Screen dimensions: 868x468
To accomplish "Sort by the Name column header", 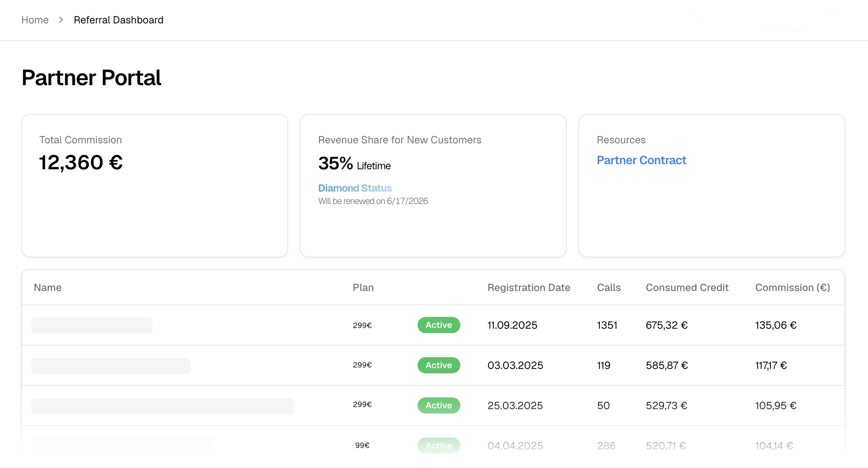I will point(48,287).
